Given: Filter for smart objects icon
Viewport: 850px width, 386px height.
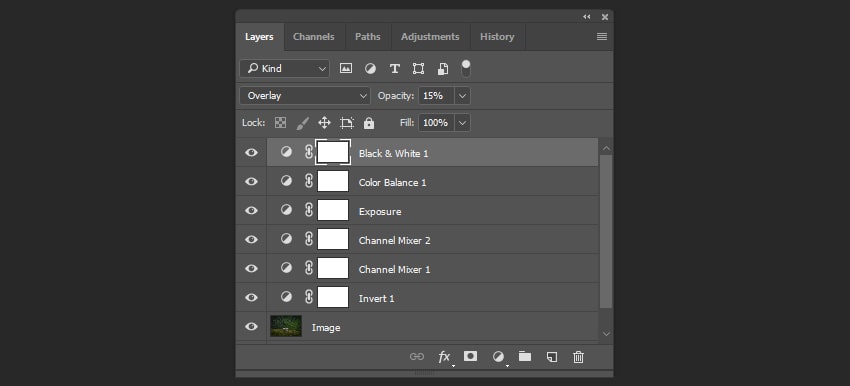Looking at the screenshot, I should coord(443,68).
